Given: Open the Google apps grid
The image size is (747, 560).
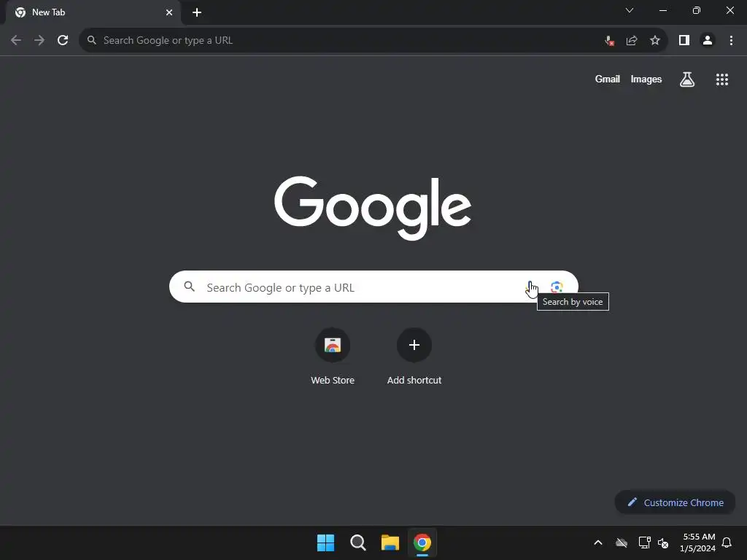Looking at the screenshot, I should 722,79.
